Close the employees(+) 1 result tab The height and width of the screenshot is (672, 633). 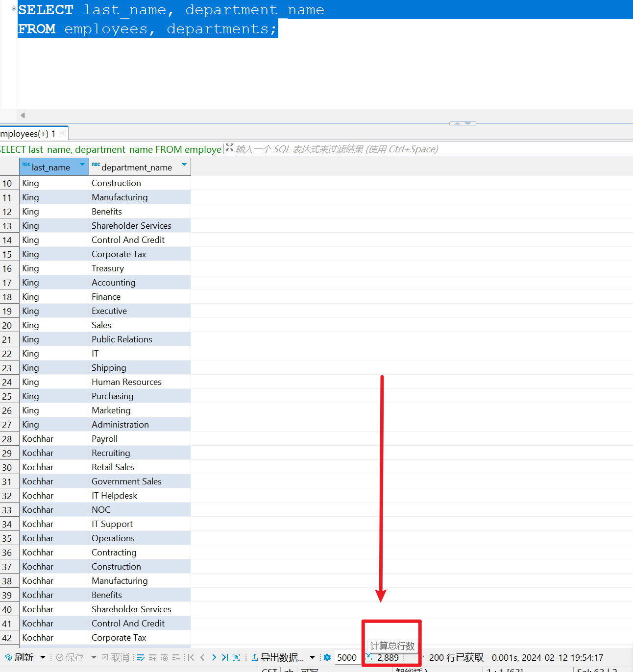[x=62, y=133]
